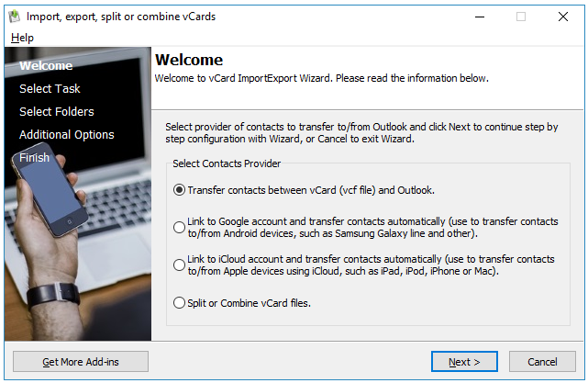Cancel the wizard
The width and height of the screenshot is (588, 383).
click(x=542, y=362)
